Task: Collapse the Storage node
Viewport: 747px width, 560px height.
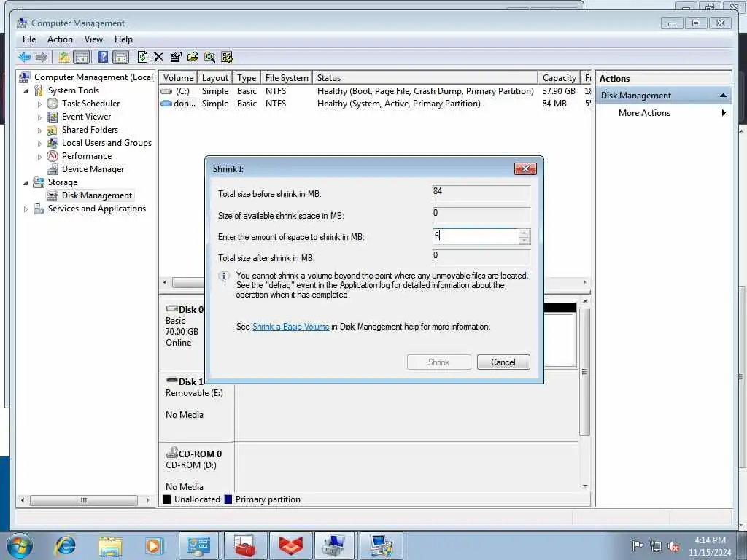Action: point(26,182)
